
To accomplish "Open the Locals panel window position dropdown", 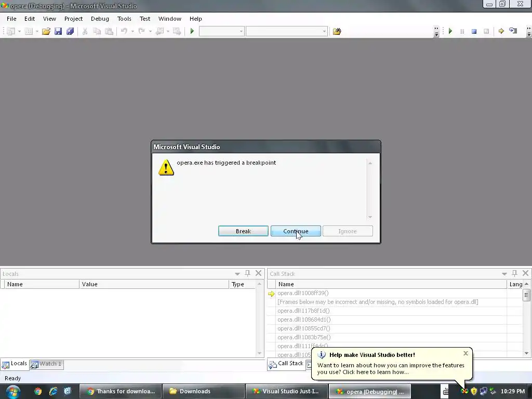I will point(237,274).
